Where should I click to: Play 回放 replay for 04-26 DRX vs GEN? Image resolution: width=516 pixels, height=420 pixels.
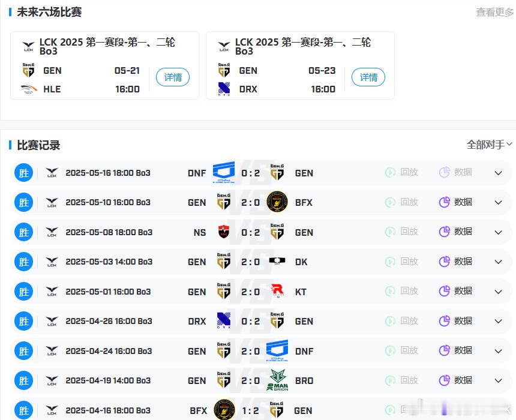coord(402,320)
